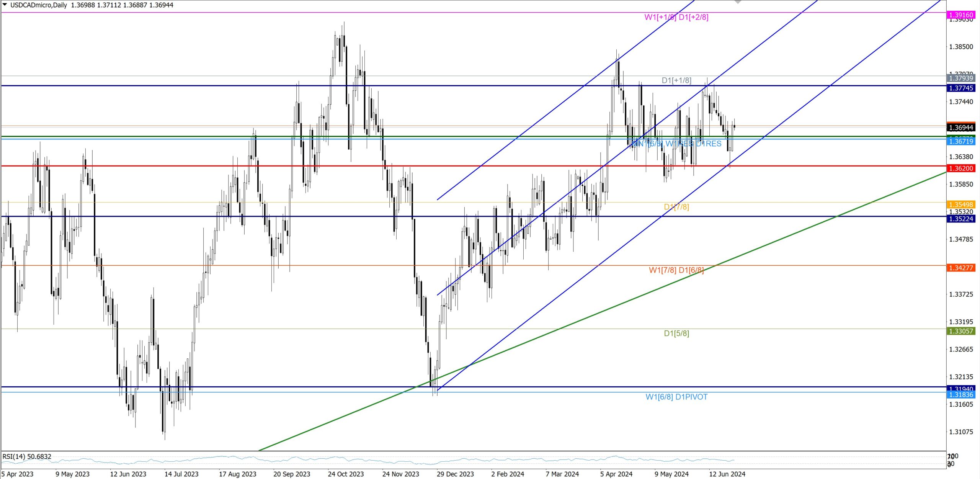Click the 12 Jun 2024 date label
This screenshot has height=479, width=980.
coord(727,474)
